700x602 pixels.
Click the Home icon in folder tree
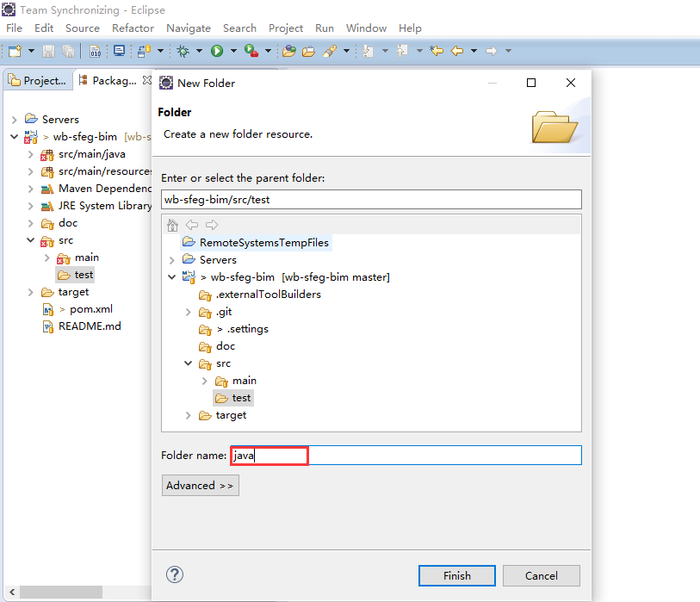pos(172,225)
